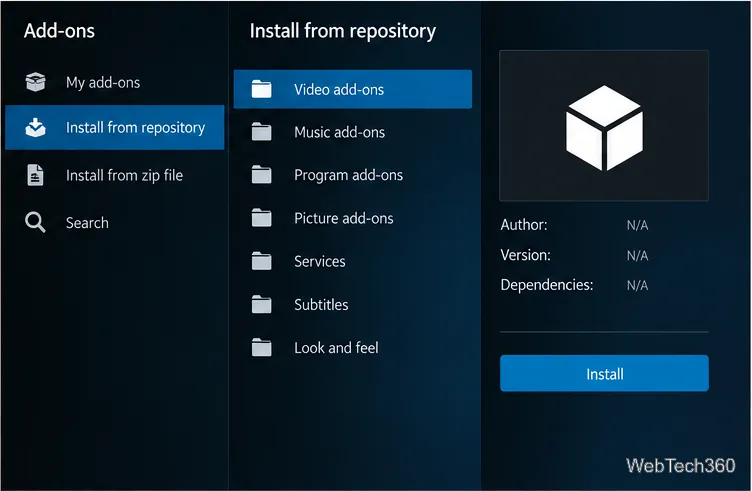This screenshot has width=752, height=491.
Task: Click the Dependencies N/A value
Action: pos(637,285)
